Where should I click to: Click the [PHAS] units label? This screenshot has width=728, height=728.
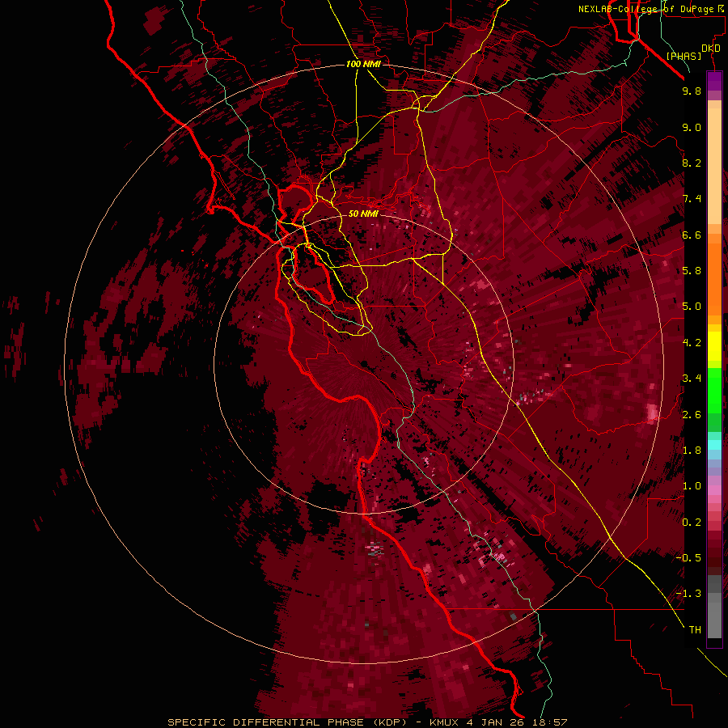(x=684, y=56)
